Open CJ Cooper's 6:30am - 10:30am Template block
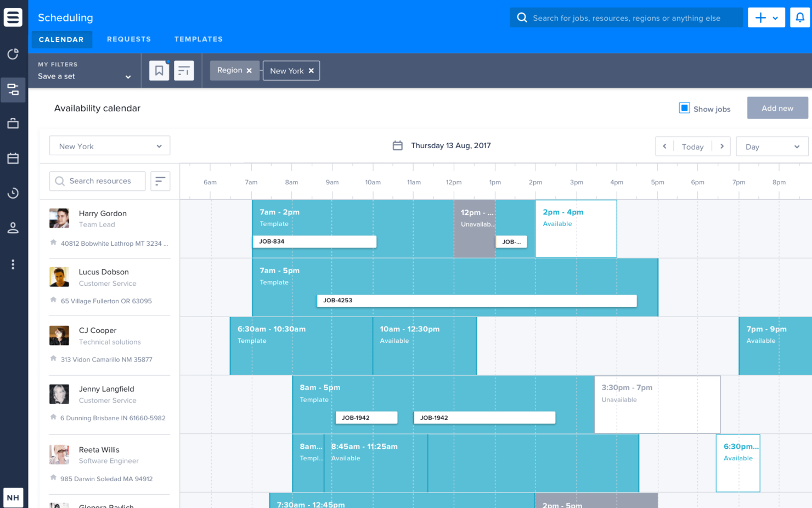The height and width of the screenshot is (508, 812). point(301,346)
